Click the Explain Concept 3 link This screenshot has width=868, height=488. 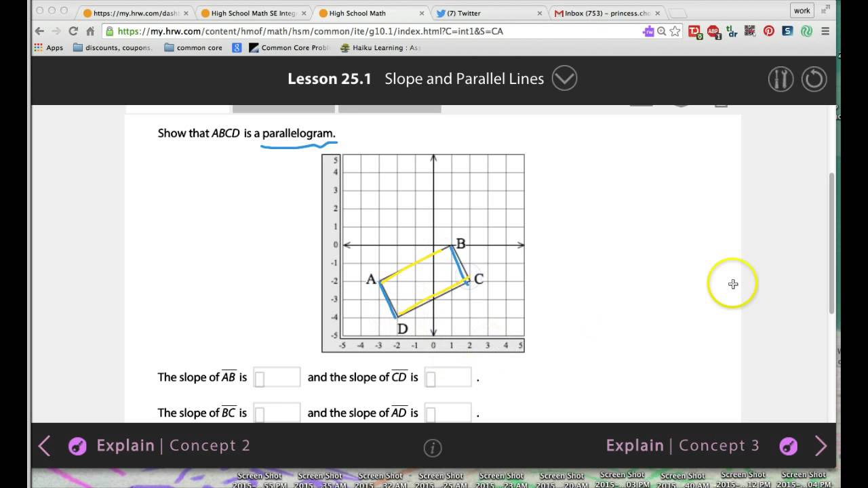point(682,445)
